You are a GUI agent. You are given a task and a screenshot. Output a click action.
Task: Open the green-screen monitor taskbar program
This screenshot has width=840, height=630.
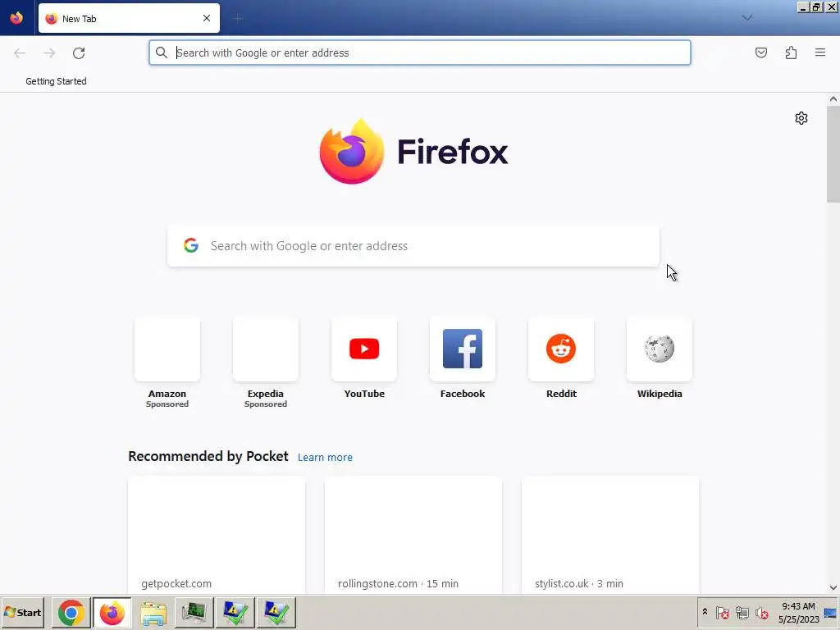[194, 613]
